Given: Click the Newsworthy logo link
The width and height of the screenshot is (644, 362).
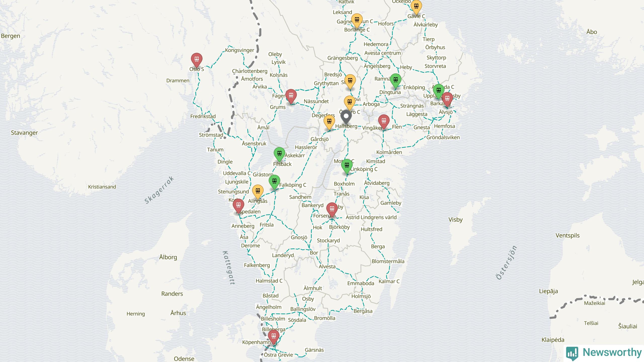Looking at the screenshot, I should click(604, 353).
